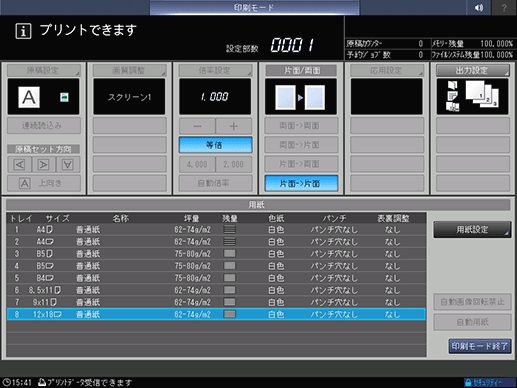Open the 出力設定 panel
This screenshot has width=517, height=388.
pos(473,70)
